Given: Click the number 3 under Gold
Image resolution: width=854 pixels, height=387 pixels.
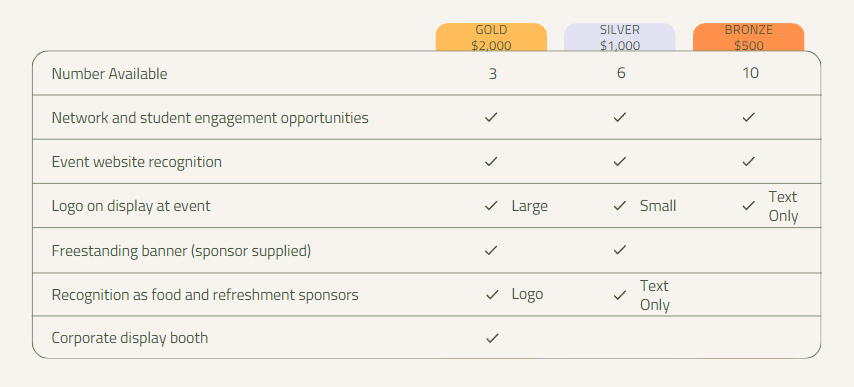Looking at the screenshot, I should [x=492, y=73].
